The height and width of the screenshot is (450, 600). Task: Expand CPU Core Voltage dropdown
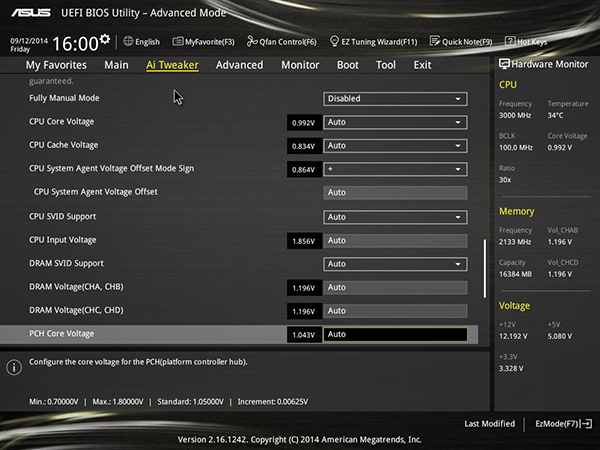395,122
